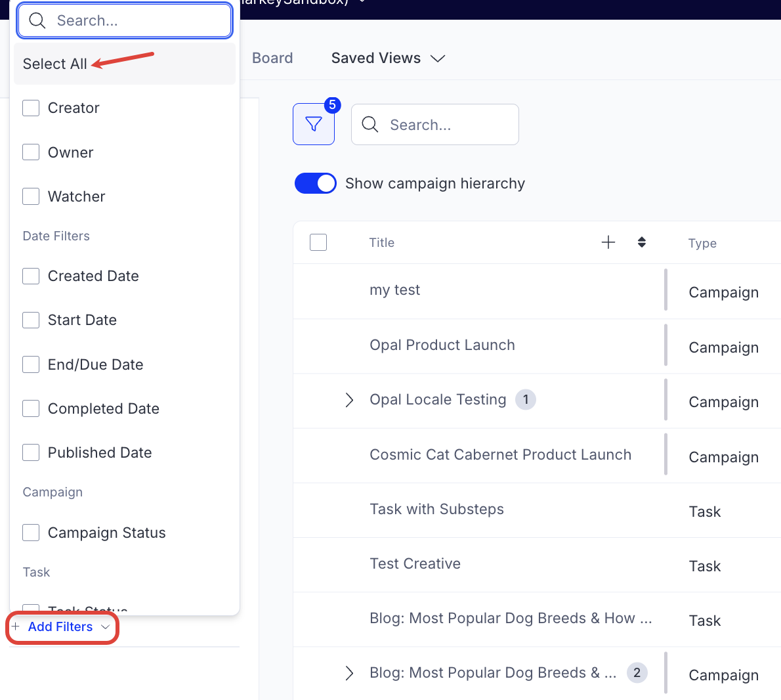Open the Cosmic Cat Cabernet Product Launch campaign
Screen dimensions: 781x700
(x=500, y=454)
